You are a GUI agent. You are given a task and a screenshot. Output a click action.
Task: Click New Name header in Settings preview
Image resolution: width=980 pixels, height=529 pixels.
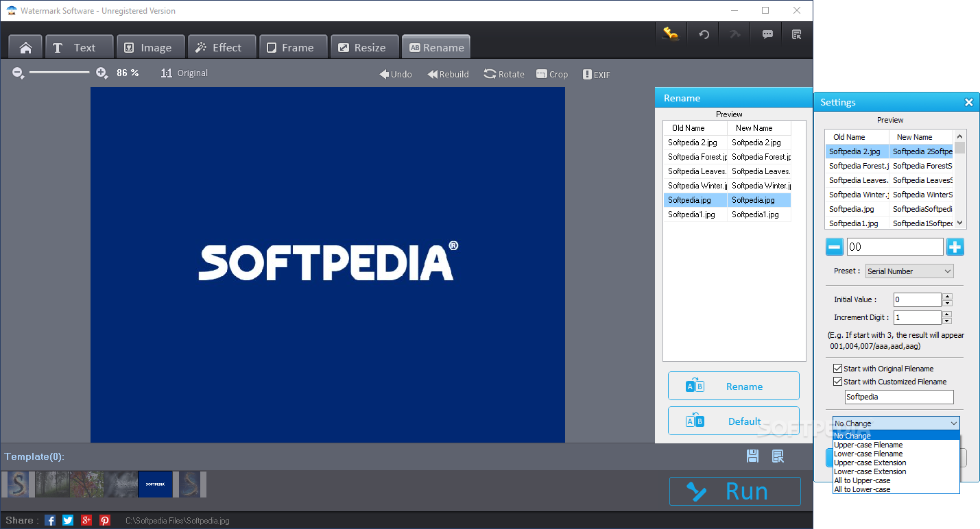tap(921, 137)
